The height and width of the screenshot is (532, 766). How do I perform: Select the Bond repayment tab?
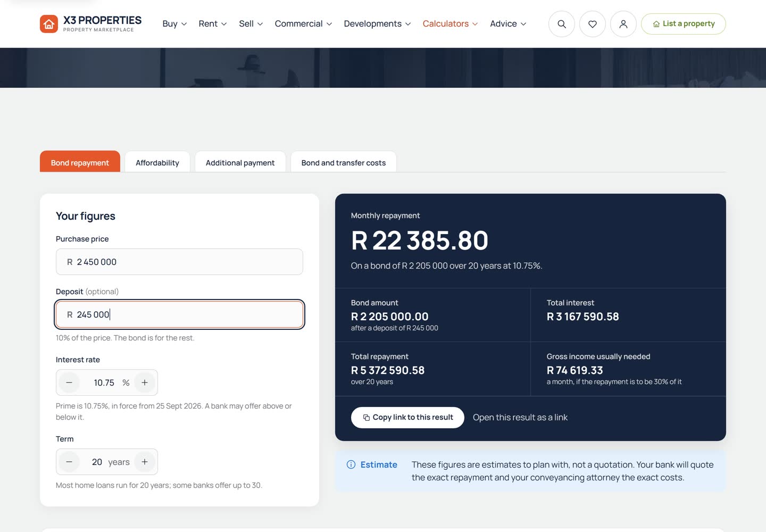80,162
